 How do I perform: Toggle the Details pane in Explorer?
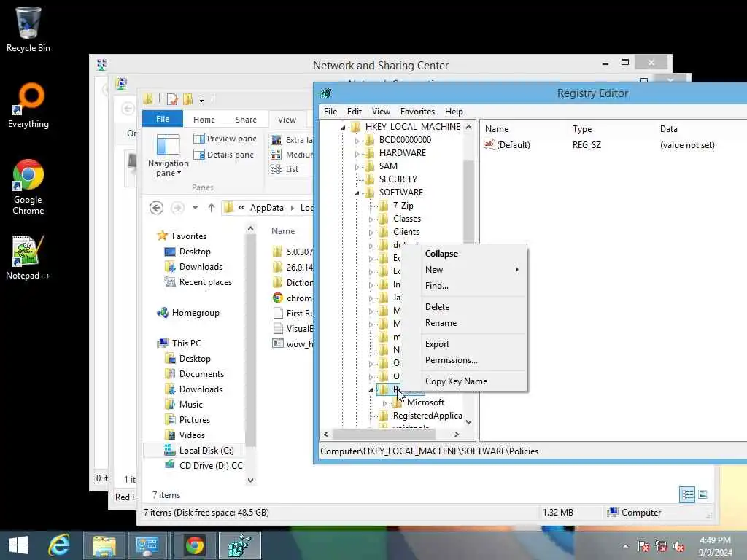[x=224, y=155]
